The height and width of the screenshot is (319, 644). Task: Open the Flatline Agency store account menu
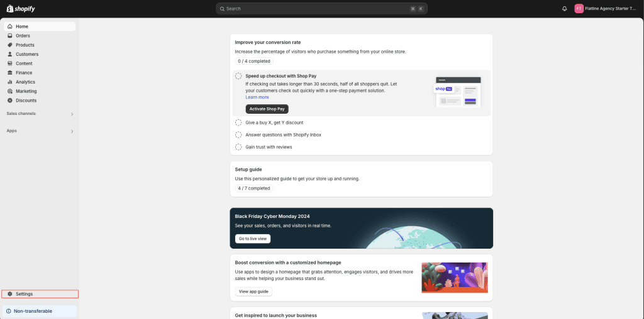pos(606,9)
